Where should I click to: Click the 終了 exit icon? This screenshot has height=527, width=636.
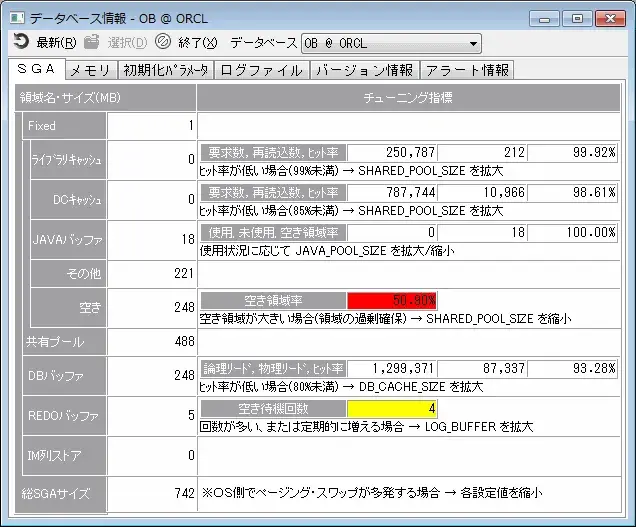pyautogui.click(x=163, y=42)
